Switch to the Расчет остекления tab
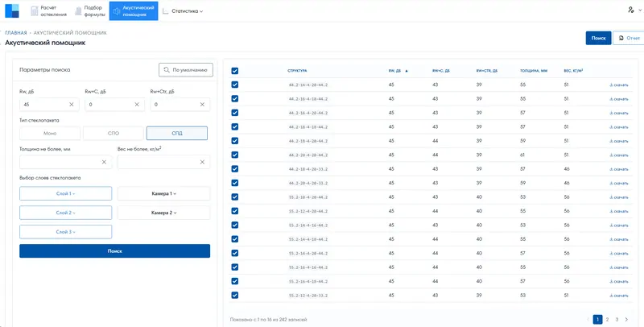644x327 pixels. pyautogui.click(x=47, y=11)
